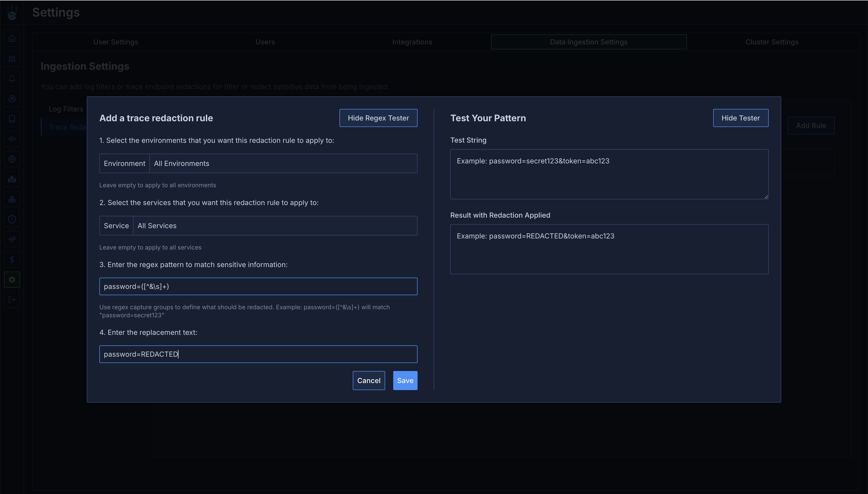This screenshot has height=494, width=868.
Task: Click the Hide Tester button
Action: pos(740,118)
